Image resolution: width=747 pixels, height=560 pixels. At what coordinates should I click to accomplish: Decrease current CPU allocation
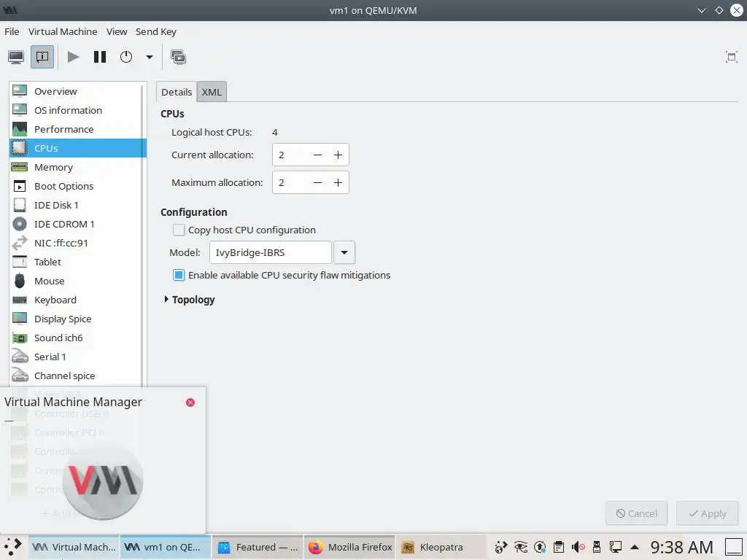pos(318,155)
